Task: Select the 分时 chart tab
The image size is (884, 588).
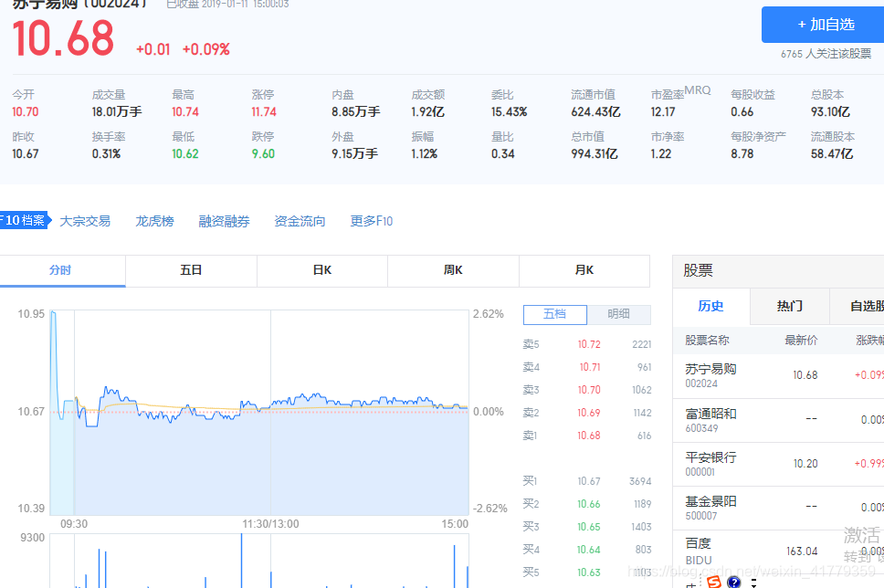Action: point(62,270)
